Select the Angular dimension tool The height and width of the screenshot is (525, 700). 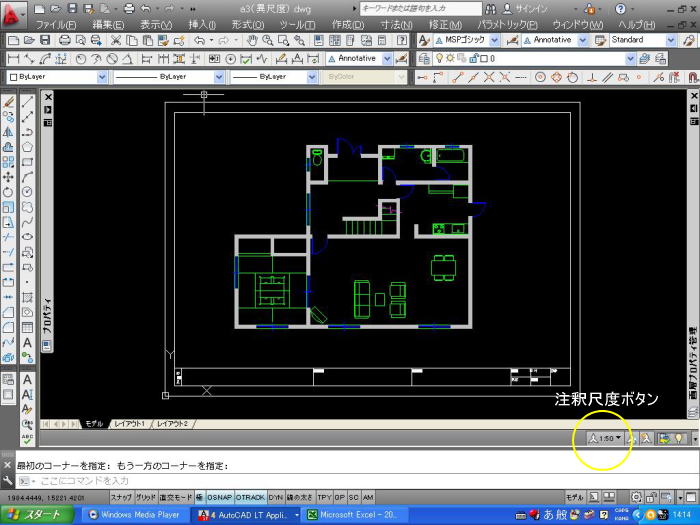point(127,59)
